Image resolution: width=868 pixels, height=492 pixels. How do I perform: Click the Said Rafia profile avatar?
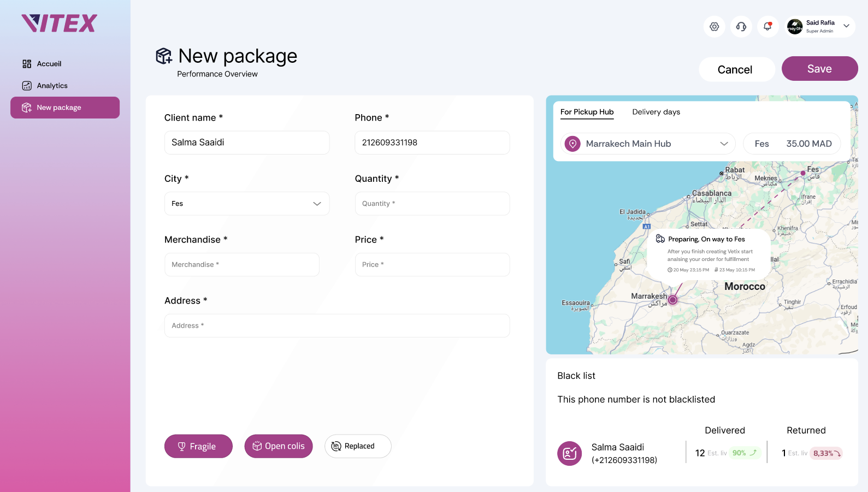point(795,26)
